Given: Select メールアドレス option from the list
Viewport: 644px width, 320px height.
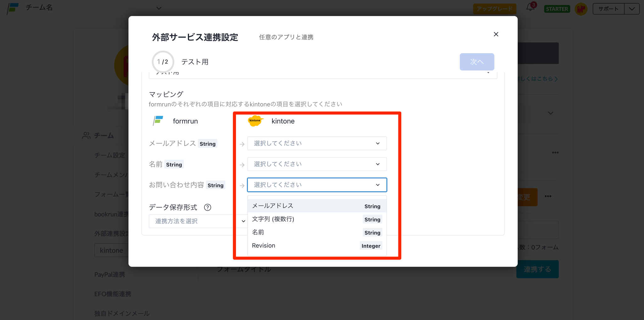Looking at the screenshot, I should point(317,206).
